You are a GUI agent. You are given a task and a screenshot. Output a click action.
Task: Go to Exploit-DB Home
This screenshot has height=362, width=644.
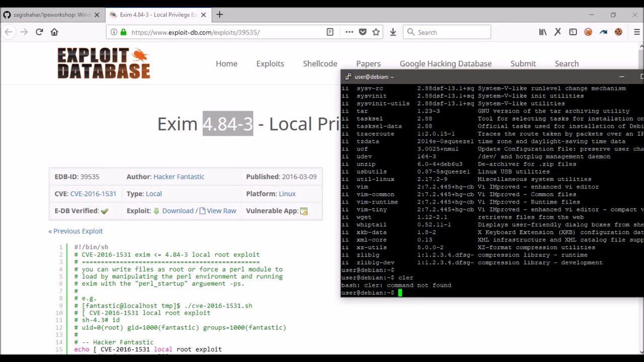226,63
